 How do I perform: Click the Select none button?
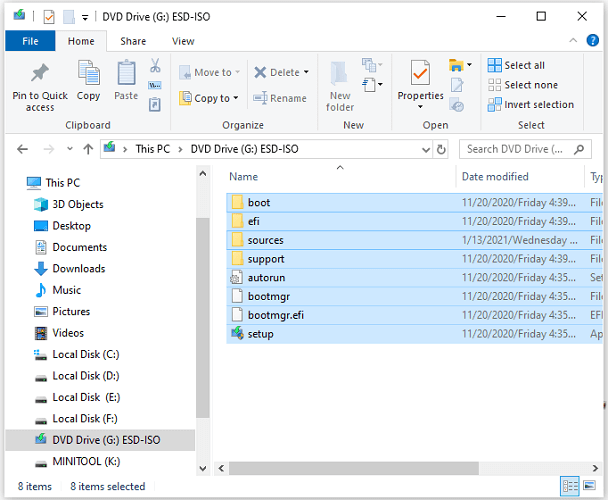tap(522, 85)
